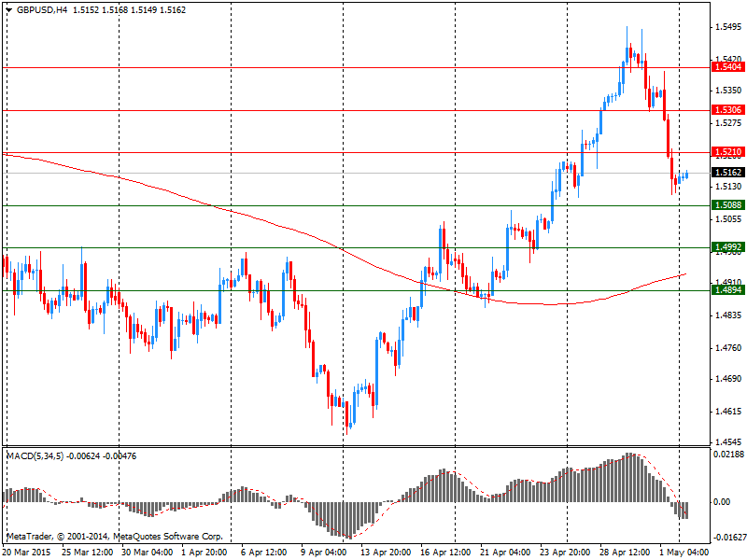
Task: Select the GBPUSD,H4 chart title text
Action: point(42,10)
